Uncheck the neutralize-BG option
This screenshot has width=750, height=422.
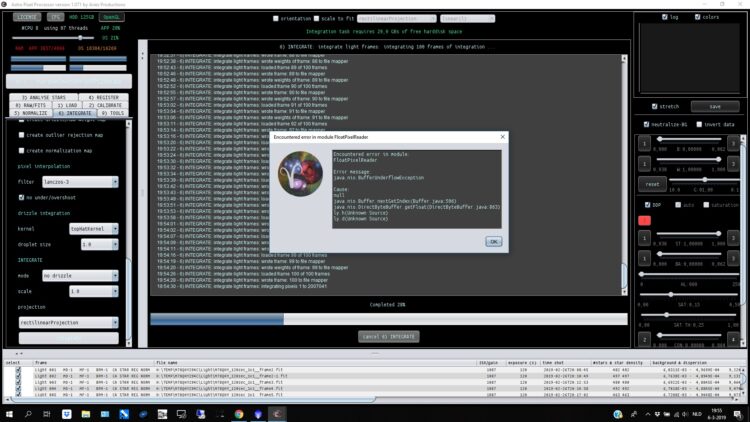pyautogui.click(x=646, y=124)
